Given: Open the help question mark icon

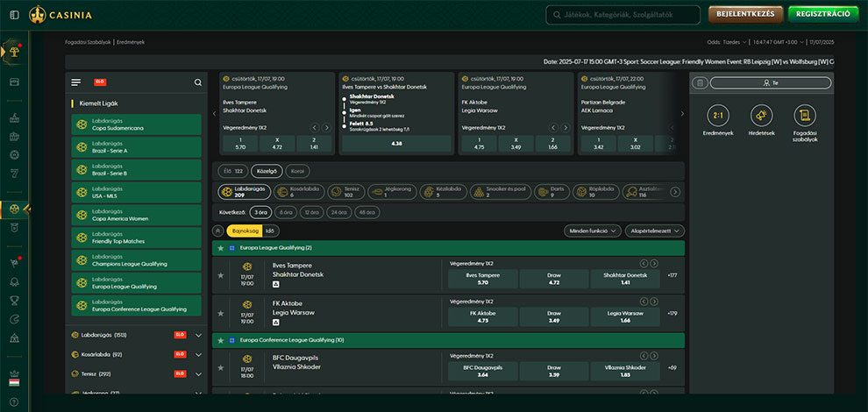Looking at the screenshot, I should [14, 401].
